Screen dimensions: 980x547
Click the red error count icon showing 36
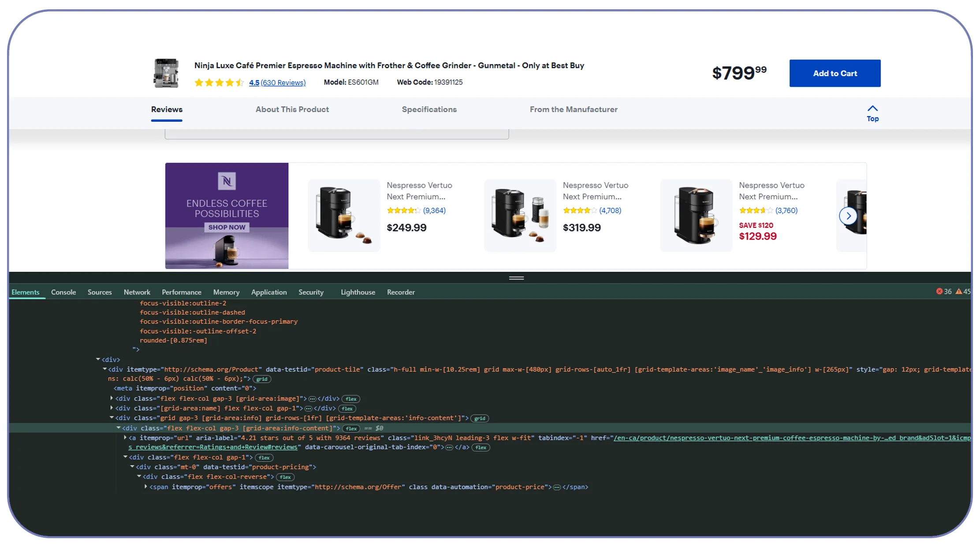[x=939, y=291]
